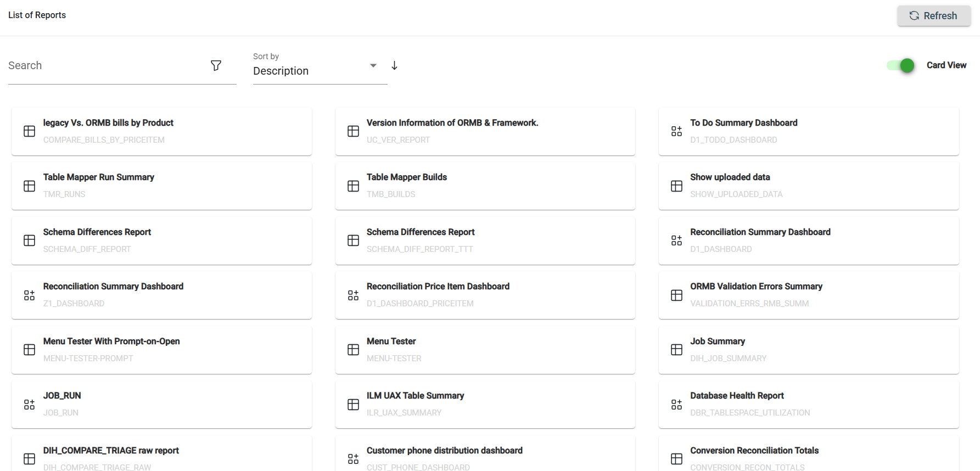Viewport: 980px width, 471px height.
Task: Click table icon for ILM UAX Table Summary
Action: 353,405
